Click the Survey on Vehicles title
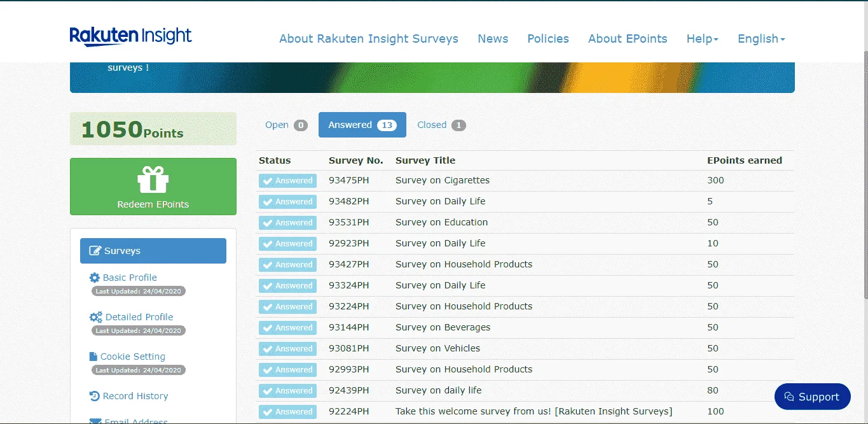This screenshot has height=424, width=868. point(438,348)
